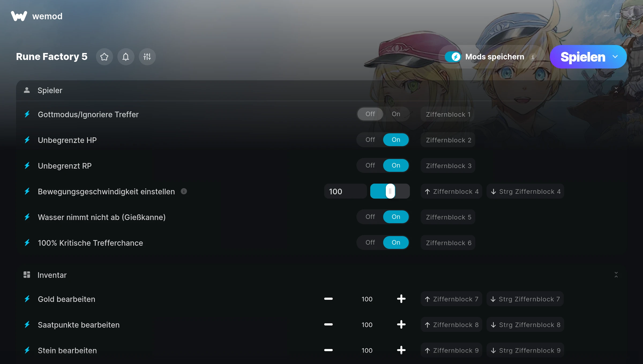Collapse the Spieler section
Screen dimensions: 643x364
[x=616, y=90]
